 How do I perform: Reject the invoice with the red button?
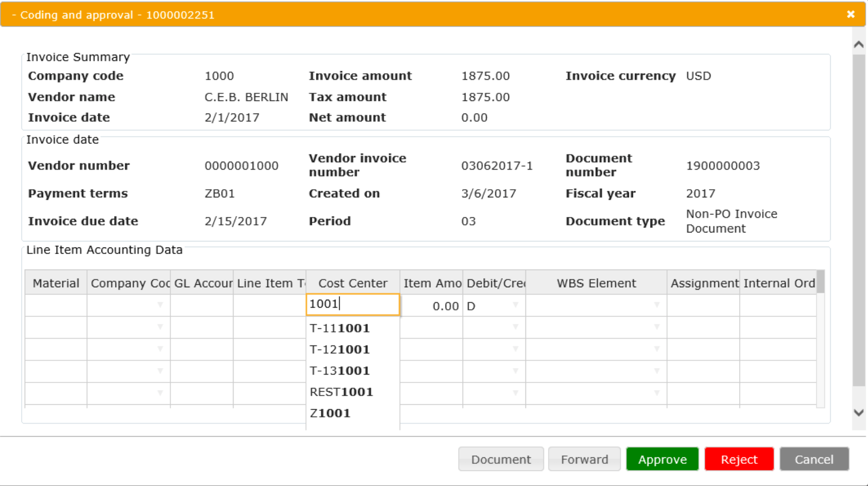tap(738, 459)
